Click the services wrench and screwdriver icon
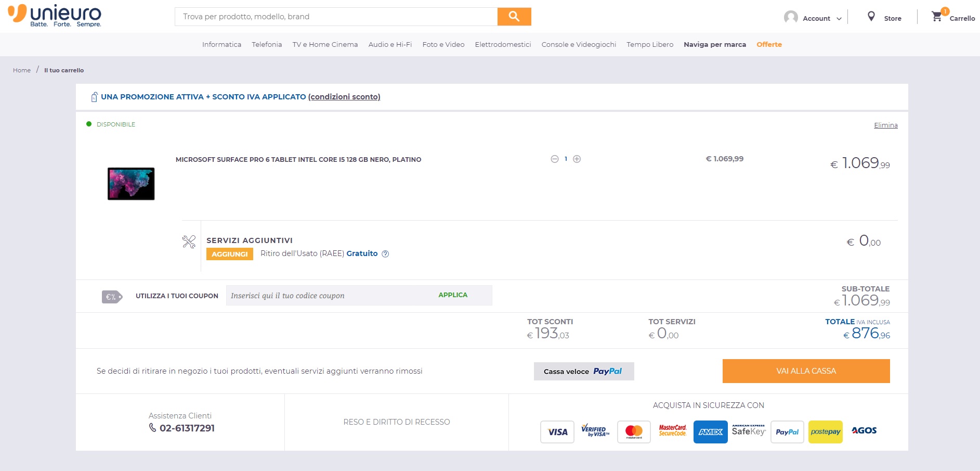980x471 pixels. point(189,241)
